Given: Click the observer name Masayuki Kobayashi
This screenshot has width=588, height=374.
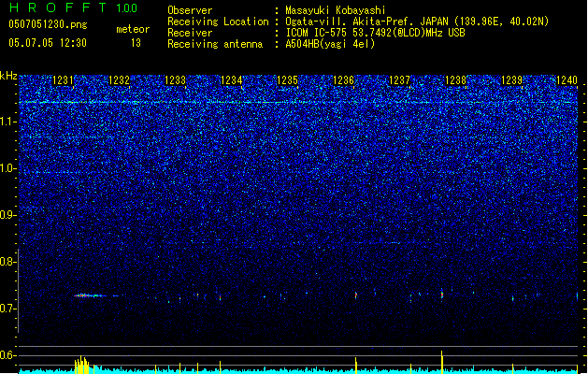Looking at the screenshot, I should click(x=336, y=10).
